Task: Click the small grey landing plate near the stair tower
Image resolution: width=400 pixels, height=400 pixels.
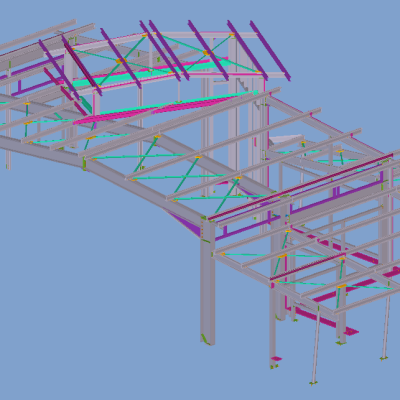Action: 286,139
